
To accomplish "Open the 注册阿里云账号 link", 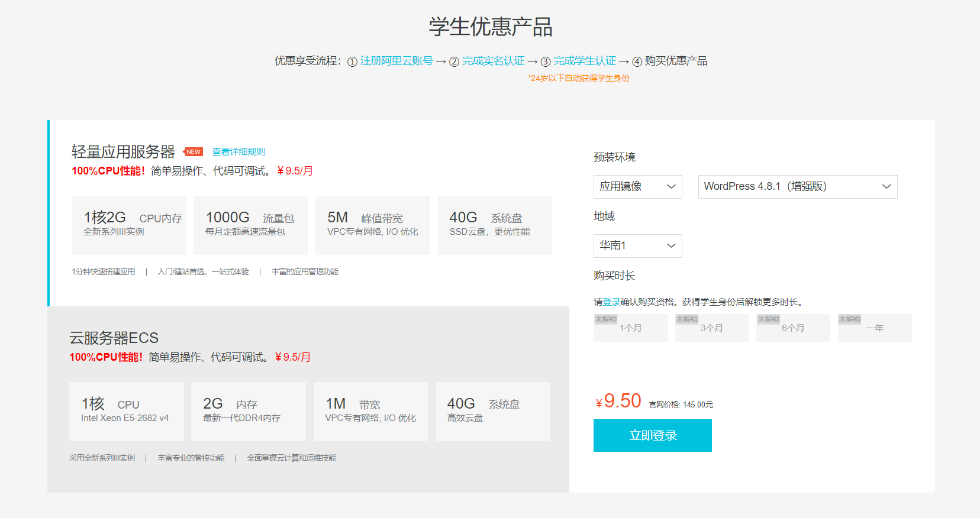I will tap(396, 61).
